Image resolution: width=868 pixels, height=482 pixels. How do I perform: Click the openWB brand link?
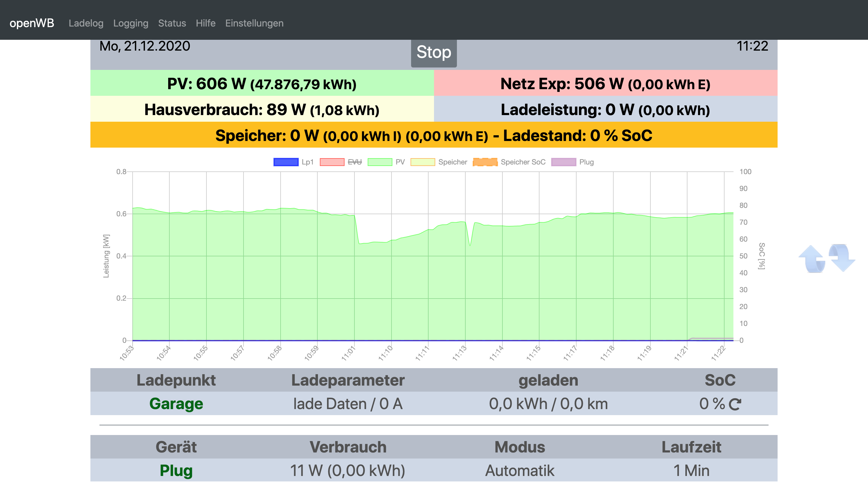tap(32, 23)
